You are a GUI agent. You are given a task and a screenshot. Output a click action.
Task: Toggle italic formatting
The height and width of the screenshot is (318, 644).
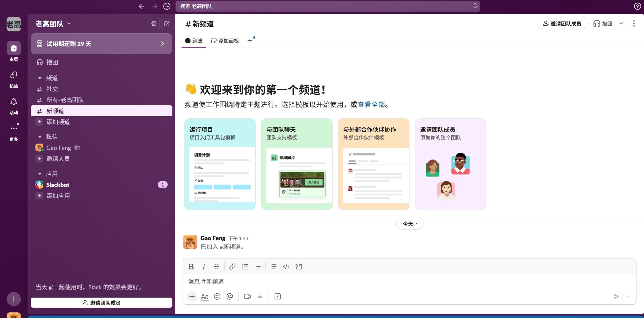point(204,266)
